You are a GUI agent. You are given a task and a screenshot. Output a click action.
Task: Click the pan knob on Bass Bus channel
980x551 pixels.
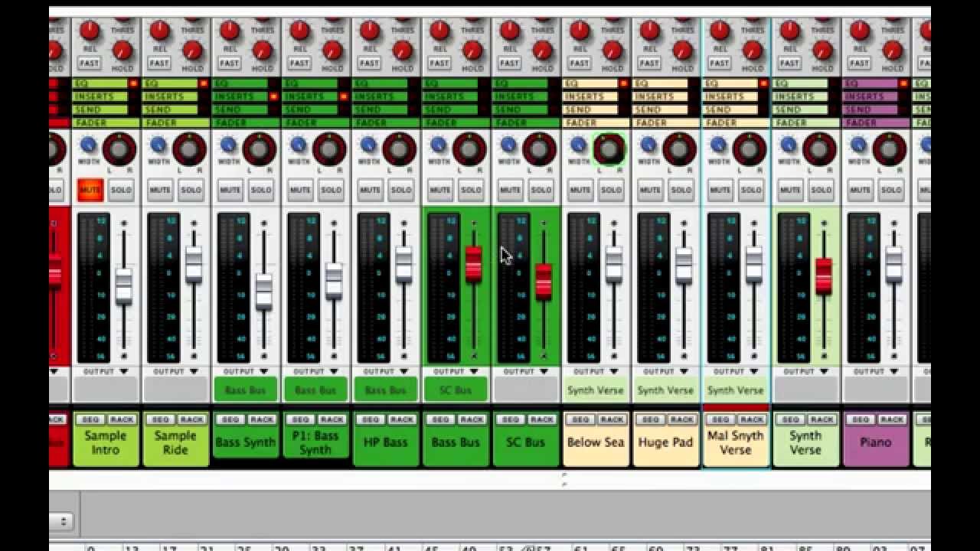[469, 148]
